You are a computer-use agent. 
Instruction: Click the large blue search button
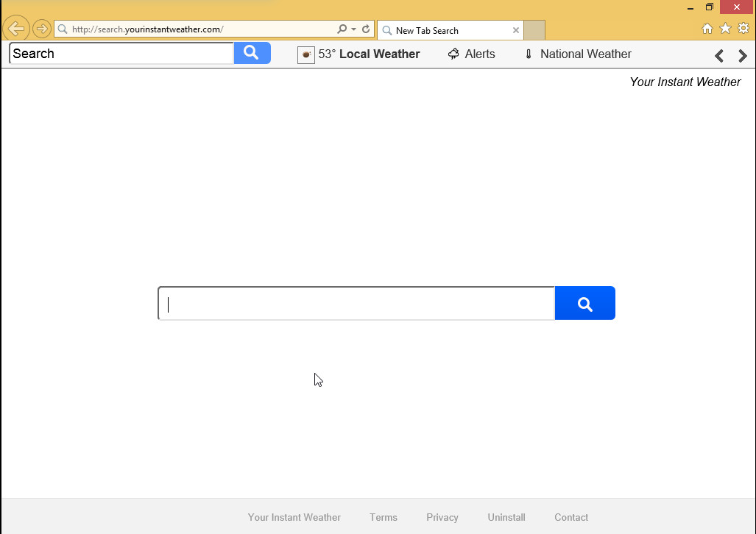584,303
